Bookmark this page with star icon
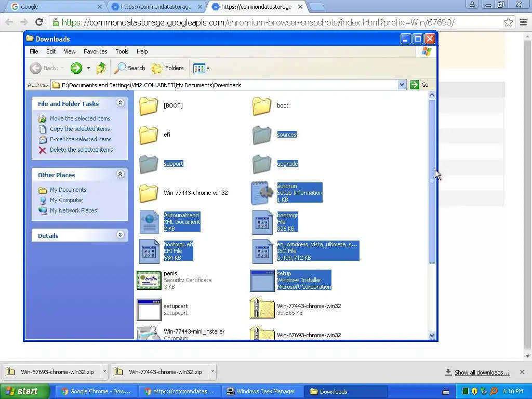This screenshot has height=399, width=532. 508,22
